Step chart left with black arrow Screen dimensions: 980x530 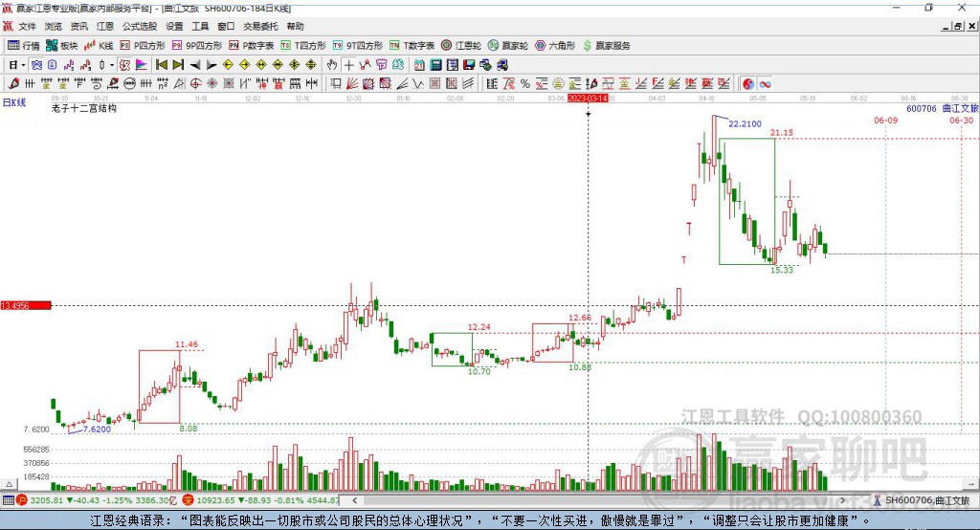(x=195, y=65)
